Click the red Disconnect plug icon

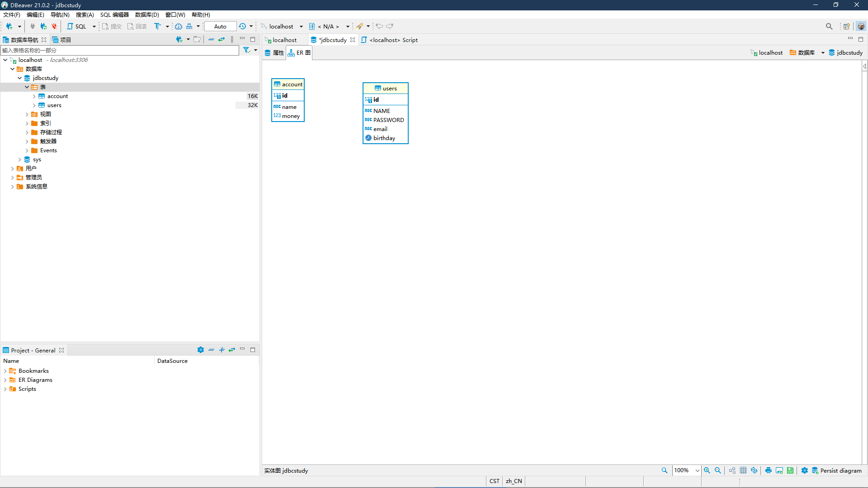[54, 26]
